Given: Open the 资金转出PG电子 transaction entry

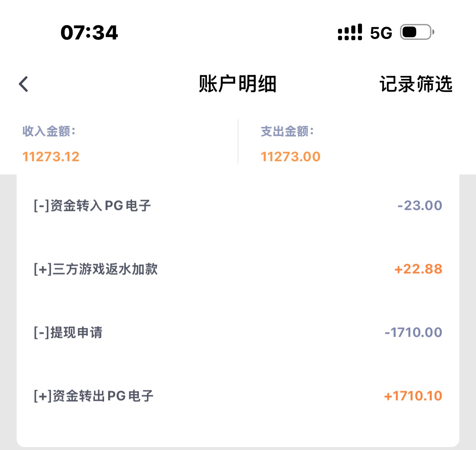Looking at the screenshot, I should click(x=93, y=396).
